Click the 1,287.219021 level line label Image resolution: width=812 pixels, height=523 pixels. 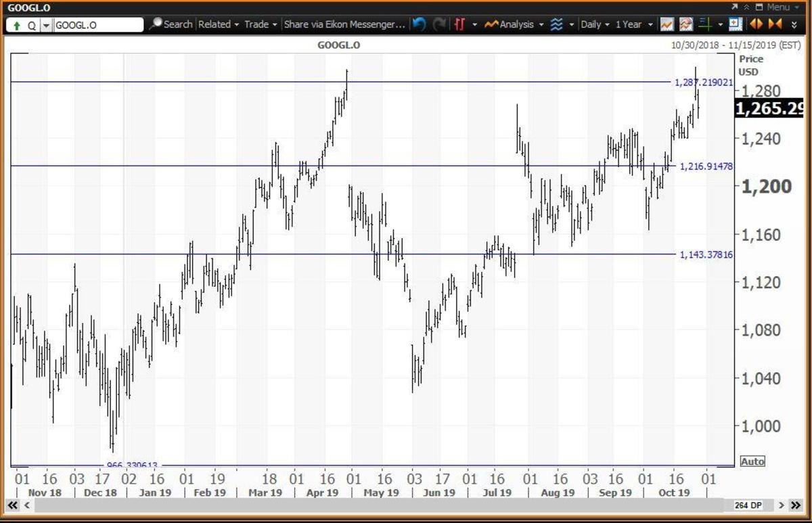[x=704, y=82]
